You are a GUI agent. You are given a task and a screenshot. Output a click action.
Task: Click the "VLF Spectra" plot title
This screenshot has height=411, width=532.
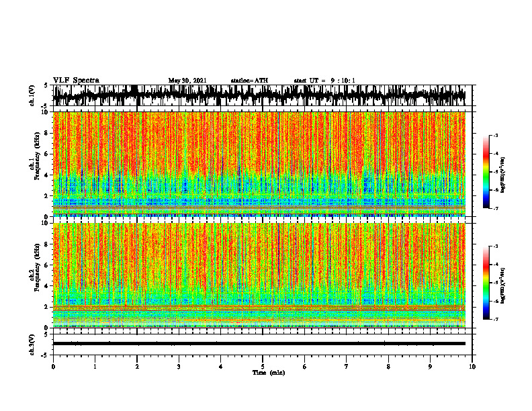(76, 81)
